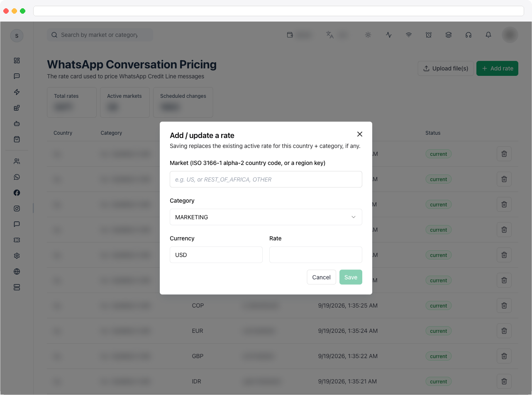Viewport: 532px width, 395px height.
Task: Open the chat bubble icon below Instagram
Action: pos(17,224)
